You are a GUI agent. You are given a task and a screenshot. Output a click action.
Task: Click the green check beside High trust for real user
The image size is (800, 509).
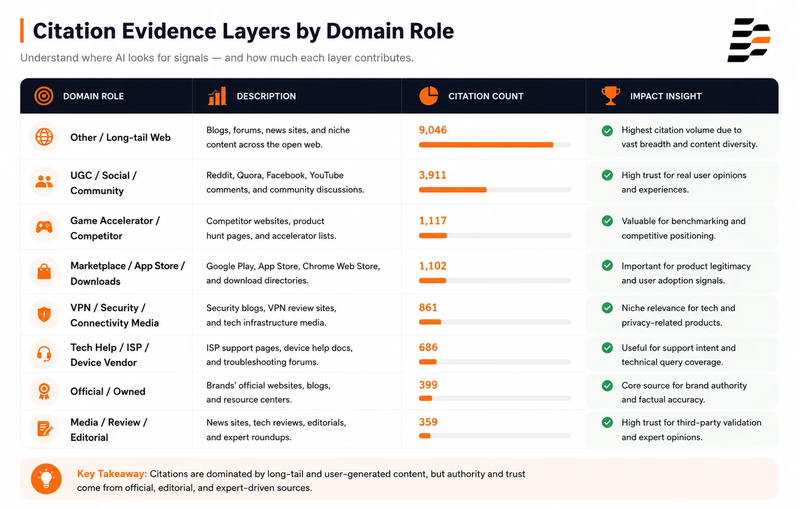point(607,175)
